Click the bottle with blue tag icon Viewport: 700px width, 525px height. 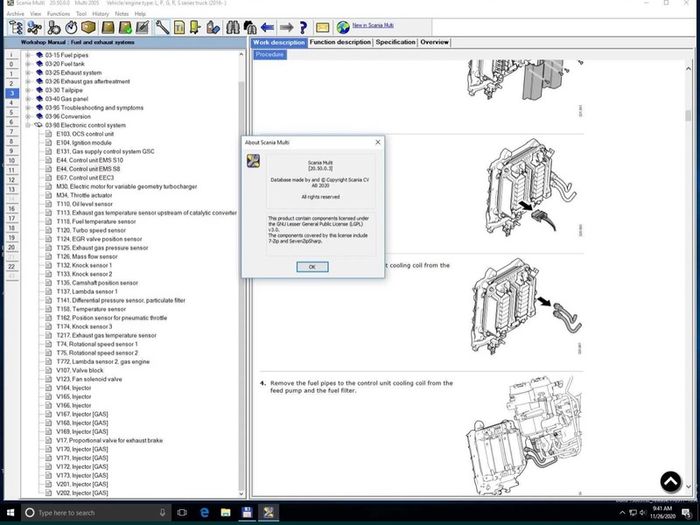(x=213, y=28)
